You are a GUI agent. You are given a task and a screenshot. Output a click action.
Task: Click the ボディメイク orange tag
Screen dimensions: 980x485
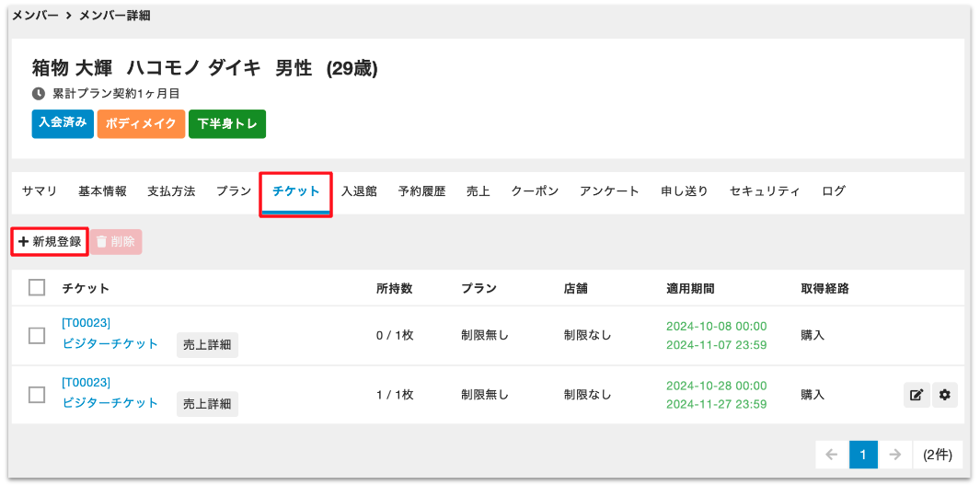coord(141,123)
